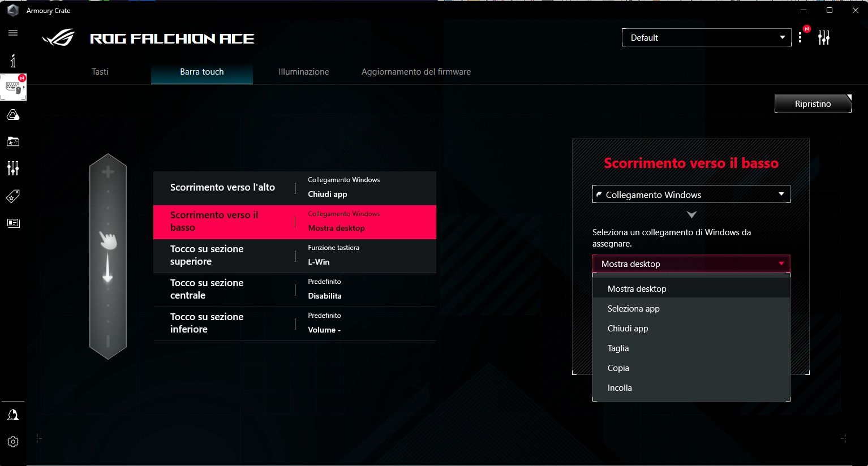The height and width of the screenshot is (466, 868).
Task: Select Scorrimento verso l'alto row
Action: [295, 188]
